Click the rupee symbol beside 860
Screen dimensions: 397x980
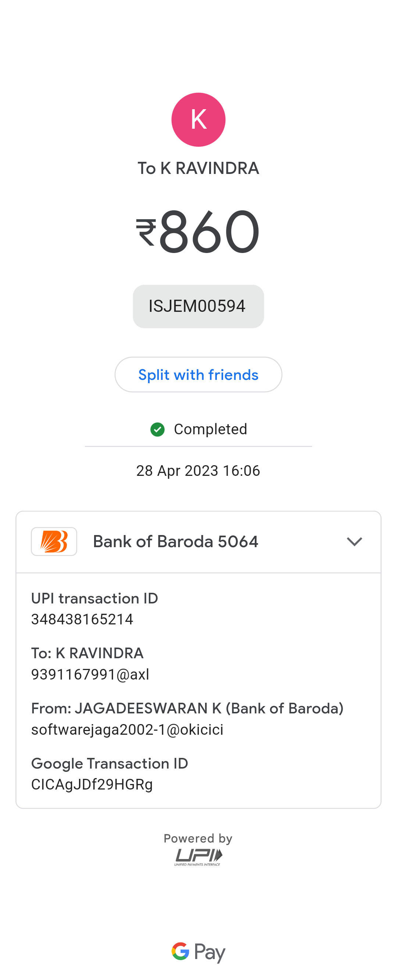click(x=146, y=232)
